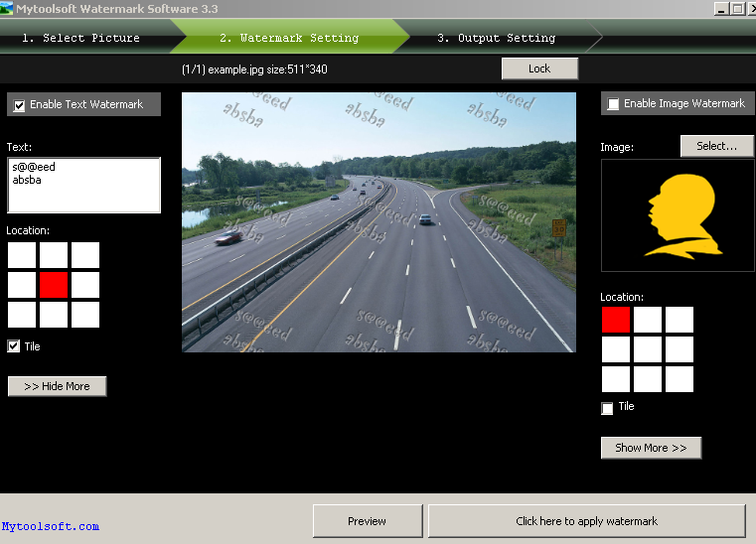This screenshot has width=756, height=544.
Task: Collapse options with Hide More button
Action: pyautogui.click(x=57, y=386)
